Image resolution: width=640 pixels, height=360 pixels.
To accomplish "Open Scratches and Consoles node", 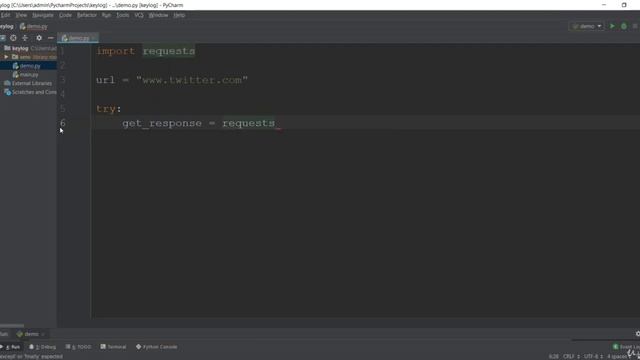I will (x=34, y=92).
